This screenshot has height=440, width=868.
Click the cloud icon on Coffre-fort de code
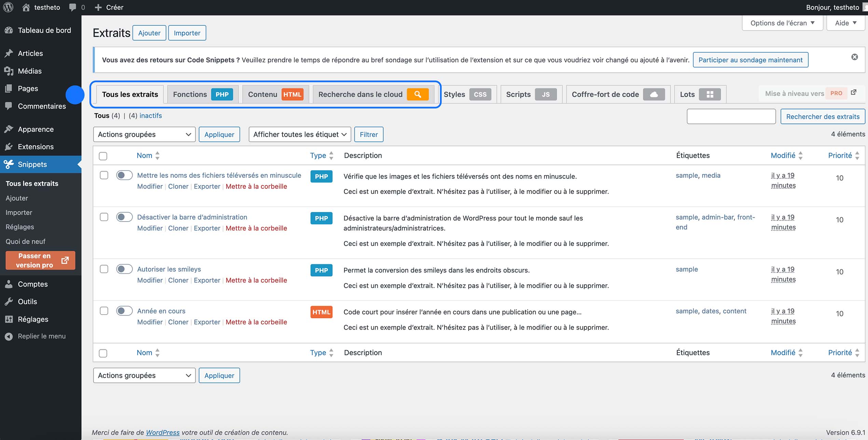click(654, 94)
